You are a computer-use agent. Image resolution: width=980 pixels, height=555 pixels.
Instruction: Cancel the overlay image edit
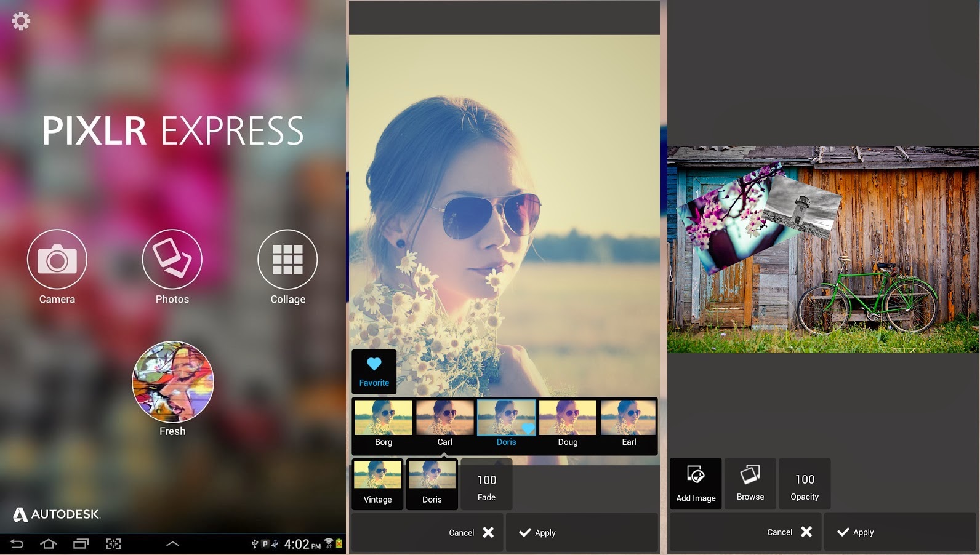789,532
